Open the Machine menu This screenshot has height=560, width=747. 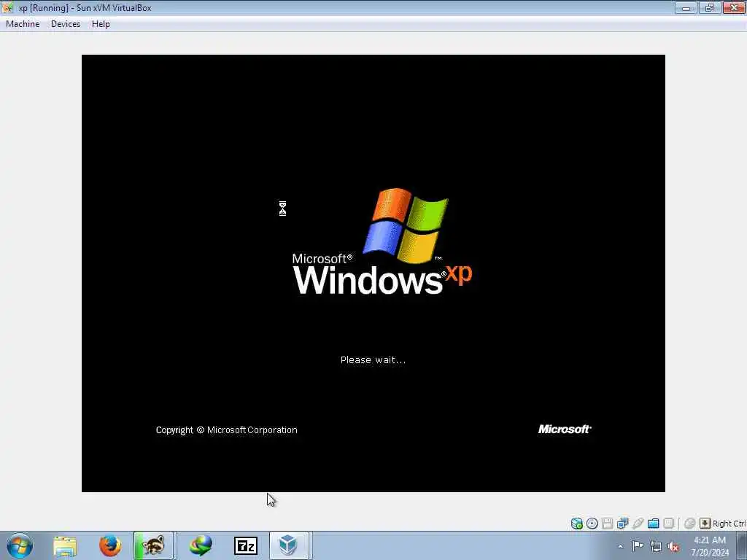point(23,24)
